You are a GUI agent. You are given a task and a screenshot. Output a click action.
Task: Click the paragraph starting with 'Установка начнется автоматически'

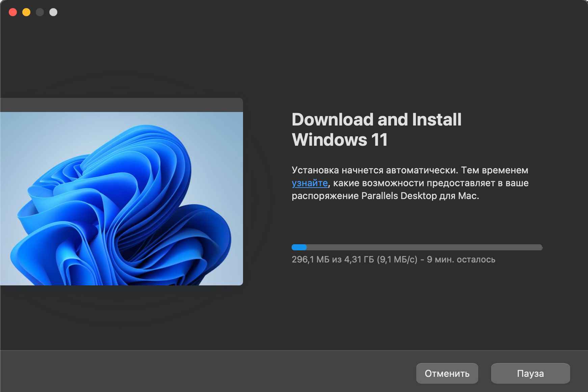(410, 183)
